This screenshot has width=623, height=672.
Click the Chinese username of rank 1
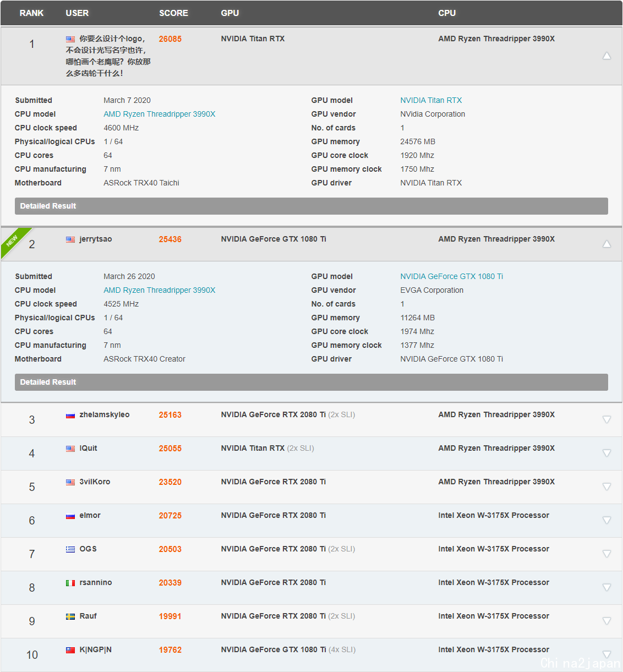(x=108, y=56)
